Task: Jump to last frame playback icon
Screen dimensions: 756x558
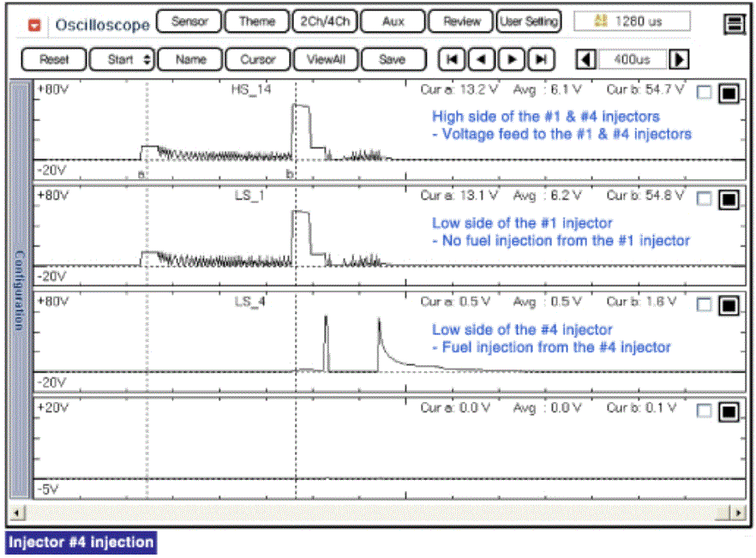Action: click(541, 59)
